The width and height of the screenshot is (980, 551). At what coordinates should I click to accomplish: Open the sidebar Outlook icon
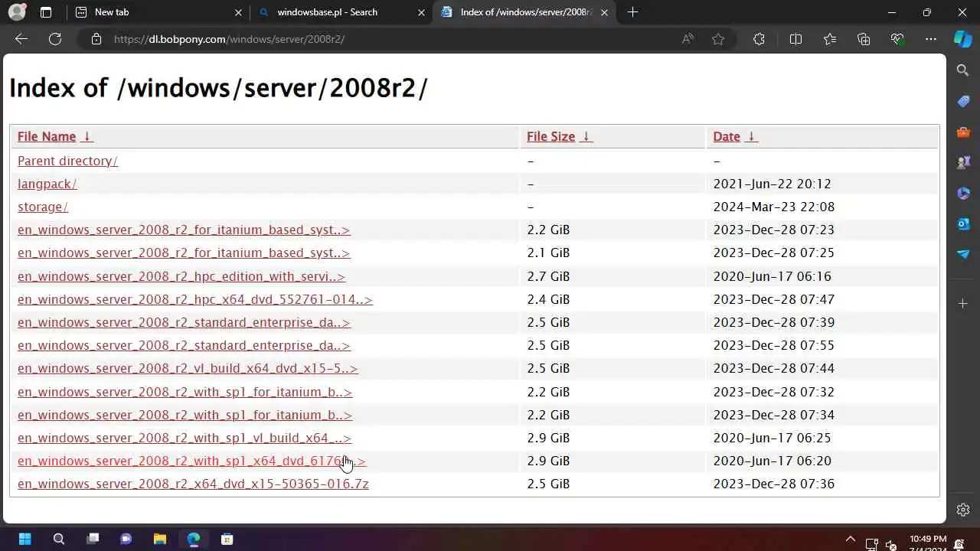[963, 223]
